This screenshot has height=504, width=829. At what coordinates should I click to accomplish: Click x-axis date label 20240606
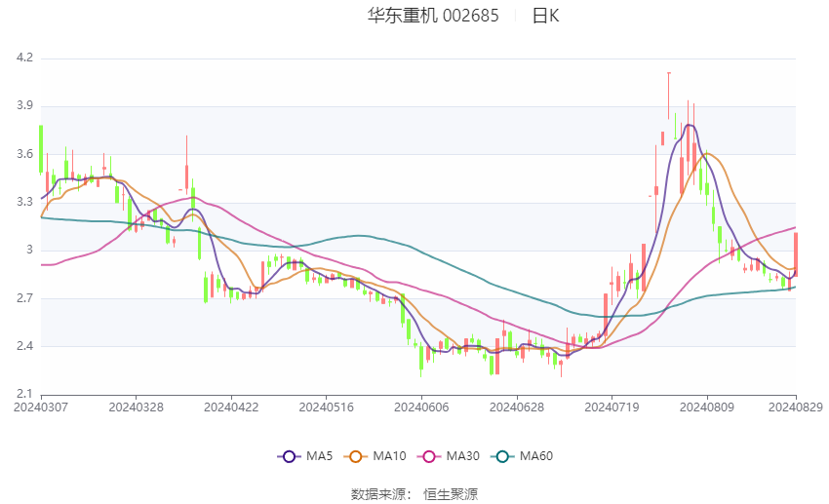click(421, 407)
